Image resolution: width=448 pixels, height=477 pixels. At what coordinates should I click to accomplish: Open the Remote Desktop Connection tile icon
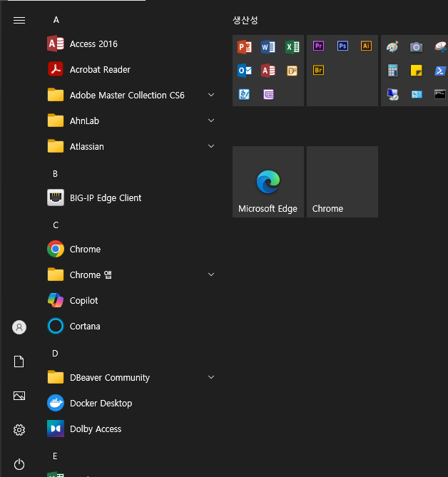pyautogui.click(x=392, y=94)
